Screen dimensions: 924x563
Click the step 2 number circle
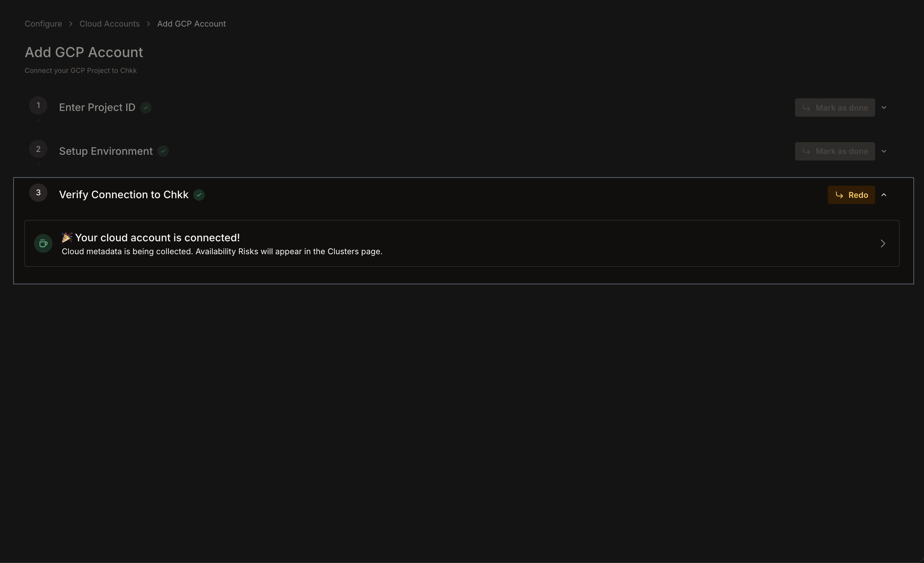(x=38, y=149)
